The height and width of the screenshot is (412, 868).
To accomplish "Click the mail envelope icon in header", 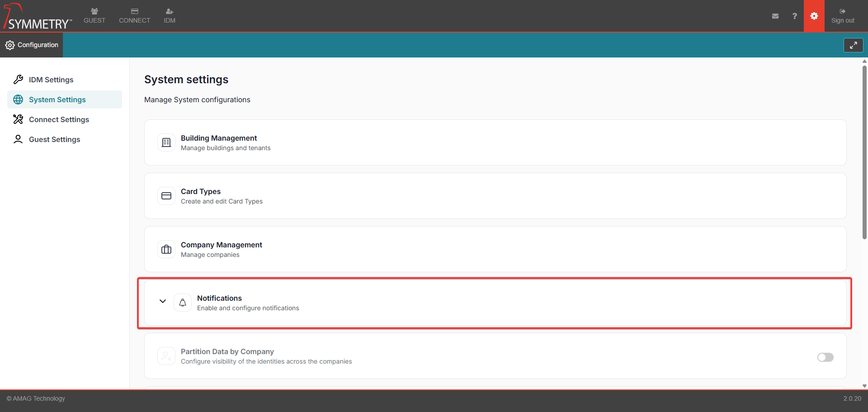I will pos(775,16).
